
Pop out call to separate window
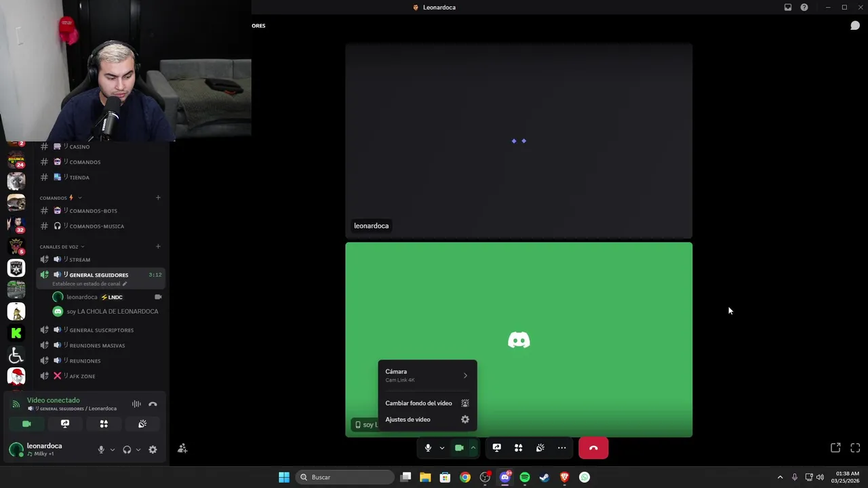[x=835, y=448]
